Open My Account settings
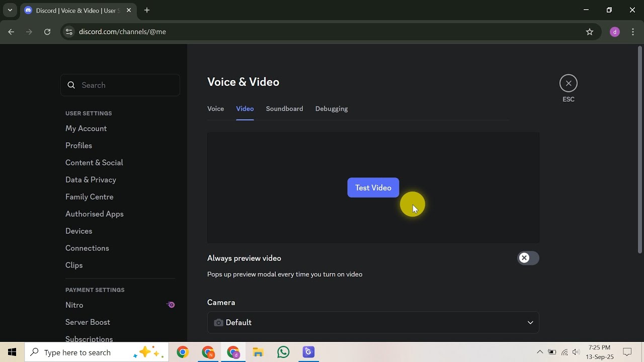The width and height of the screenshot is (644, 362). pyautogui.click(x=86, y=129)
